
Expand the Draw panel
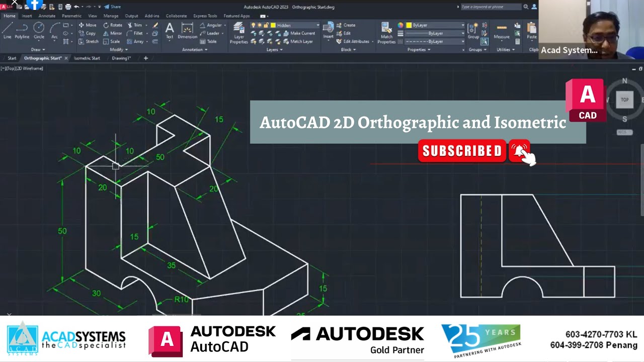click(38, 49)
